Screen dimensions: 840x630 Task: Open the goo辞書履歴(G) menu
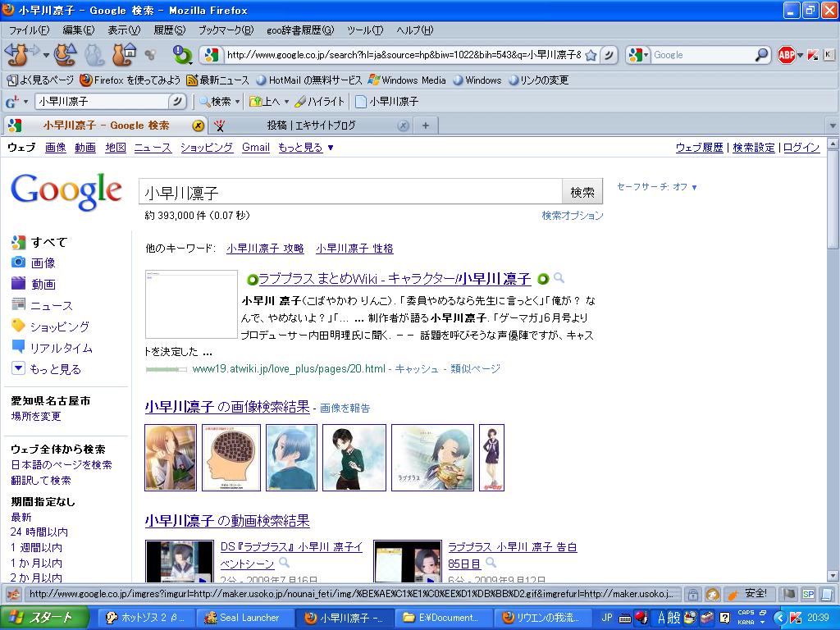pos(300,30)
